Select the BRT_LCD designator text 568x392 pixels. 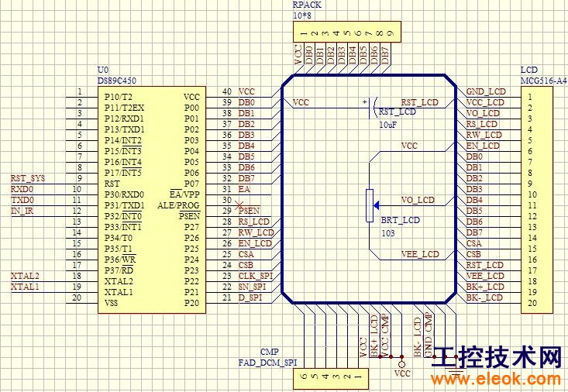[401, 220]
